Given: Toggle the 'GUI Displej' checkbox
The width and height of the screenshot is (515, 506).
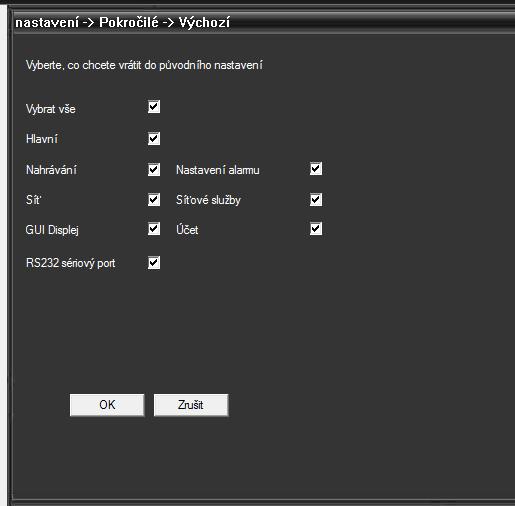Looking at the screenshot, I should pos(154,229).
